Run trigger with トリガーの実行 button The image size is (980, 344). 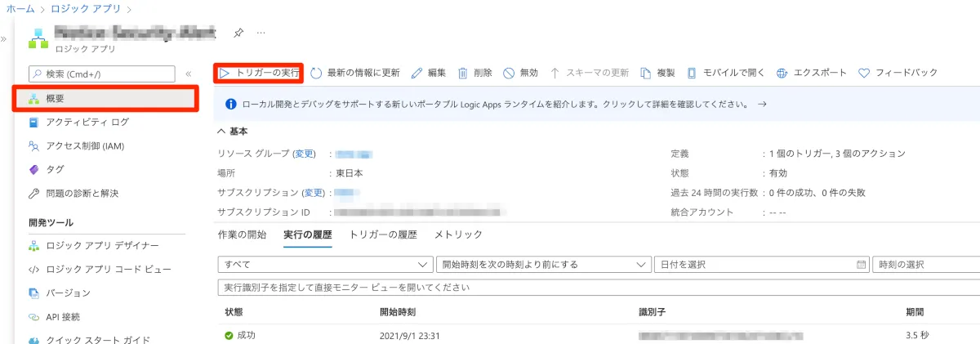(x=259, y=73)
